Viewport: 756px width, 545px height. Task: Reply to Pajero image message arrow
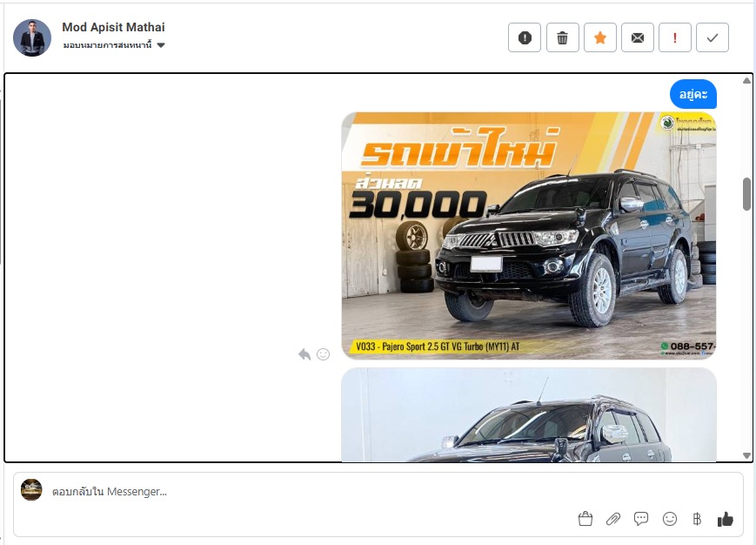304,354
